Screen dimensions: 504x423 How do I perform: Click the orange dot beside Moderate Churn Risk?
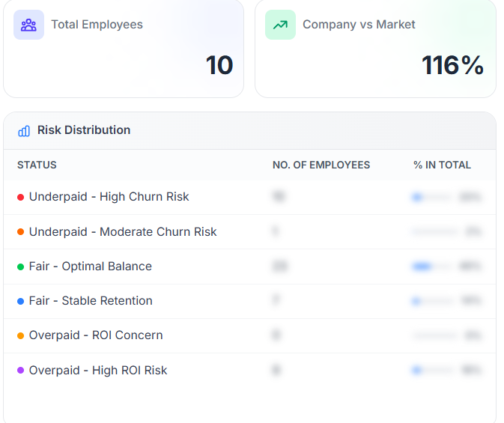point(21,232)
